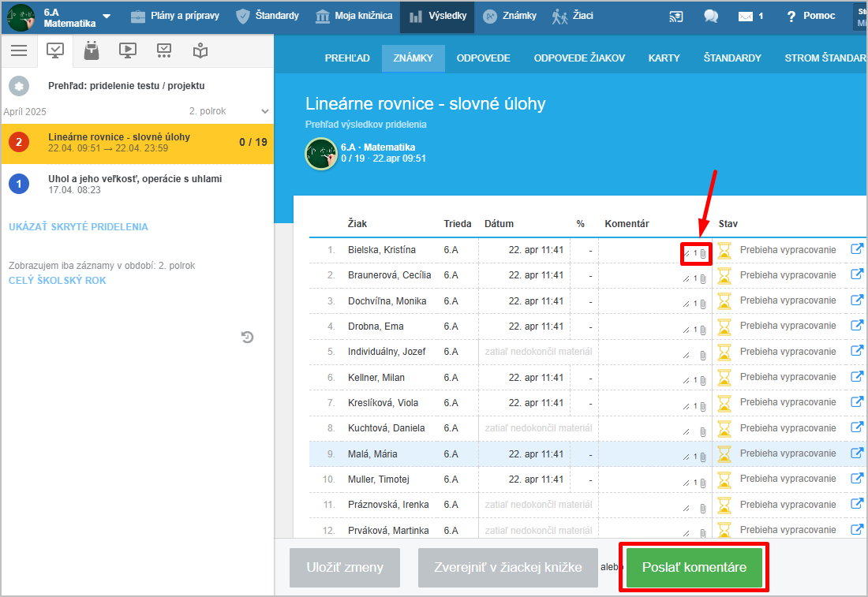
Task: Click the paperclip attachment for Drobna, Ema
Action: tap(703, 330)
